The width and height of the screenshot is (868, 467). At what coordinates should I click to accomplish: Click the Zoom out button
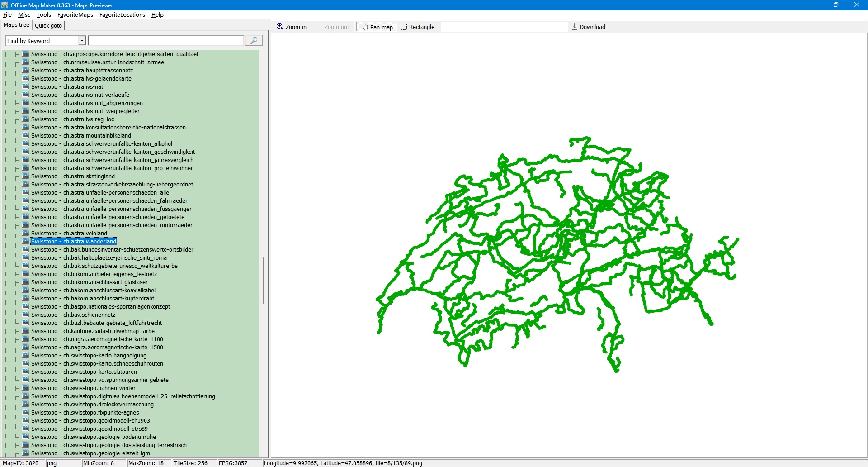(x=336, y=27)
